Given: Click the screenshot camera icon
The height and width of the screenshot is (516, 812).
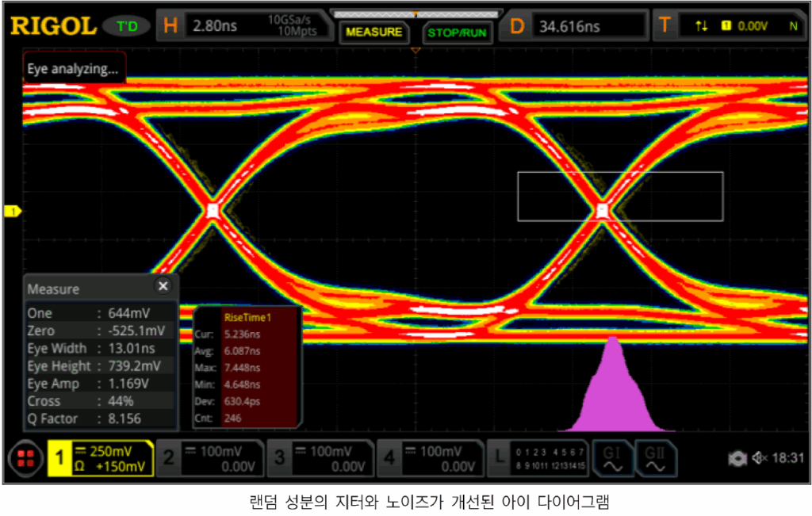Looking at the screenshot, I should [x=737, y=458].
